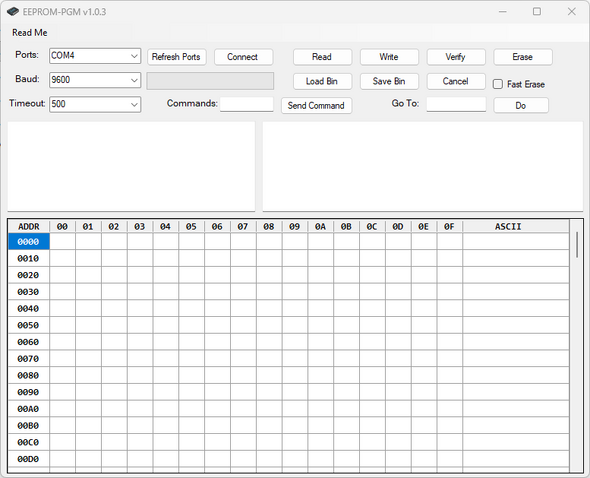
Task: Click the EEPROM chip icon in title bar
Action: [13, 12]
